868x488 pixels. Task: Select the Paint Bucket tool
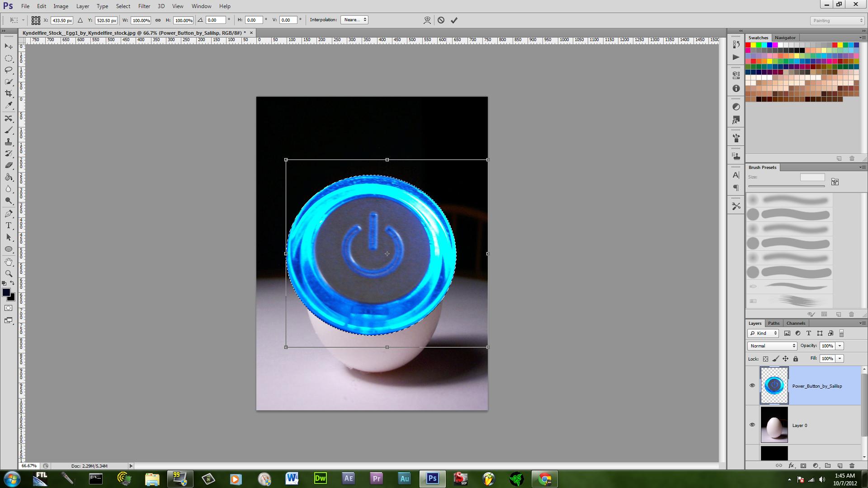click(x=9, y=177)
